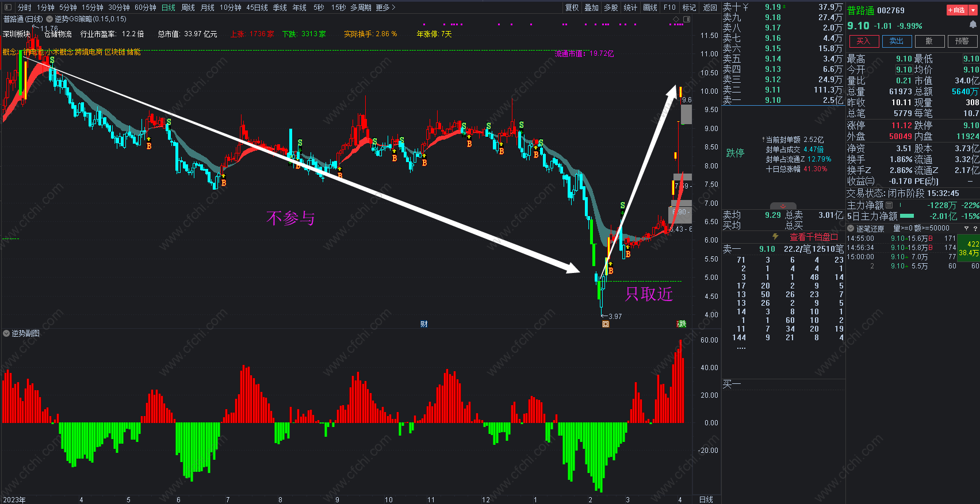Viewport: 980px width, 504px height.
Task: Click the 跌 marker at the chart bottom
Action: tap(682, 324)
